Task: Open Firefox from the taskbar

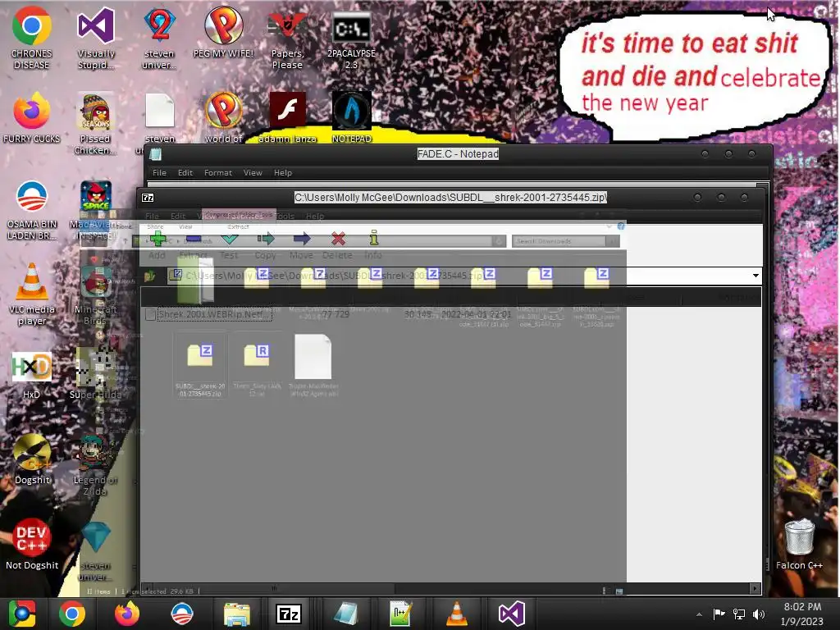Action: pos(127,614)
